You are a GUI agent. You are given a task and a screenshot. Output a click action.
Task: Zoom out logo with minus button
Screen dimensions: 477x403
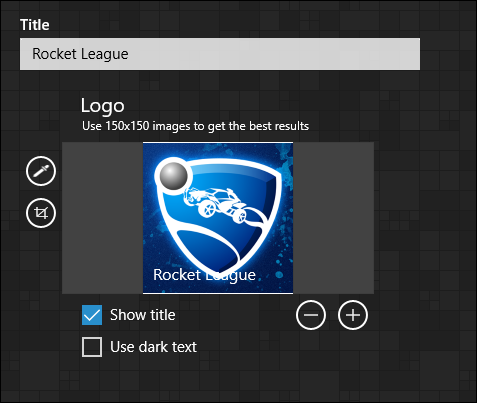[311, 315]
